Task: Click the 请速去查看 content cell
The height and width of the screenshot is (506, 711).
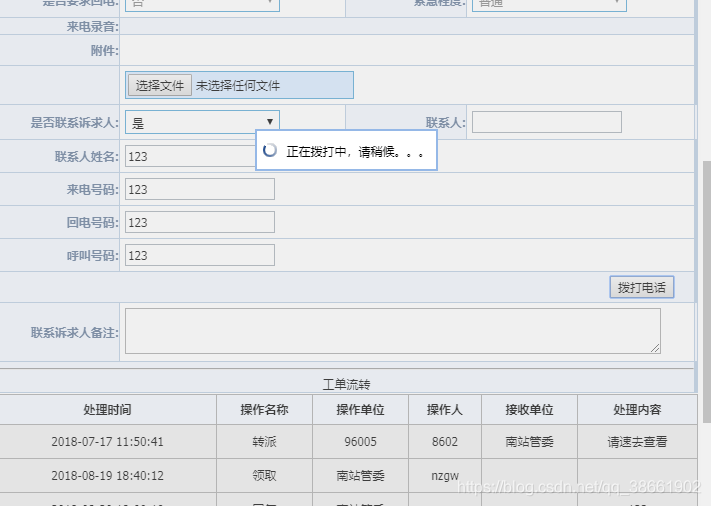Action: coord(637,442)
